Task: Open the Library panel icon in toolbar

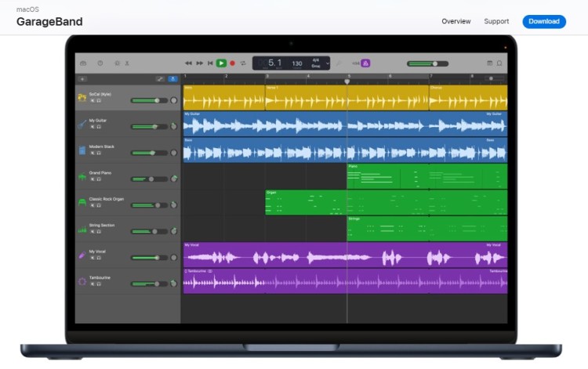Action: 83,63
